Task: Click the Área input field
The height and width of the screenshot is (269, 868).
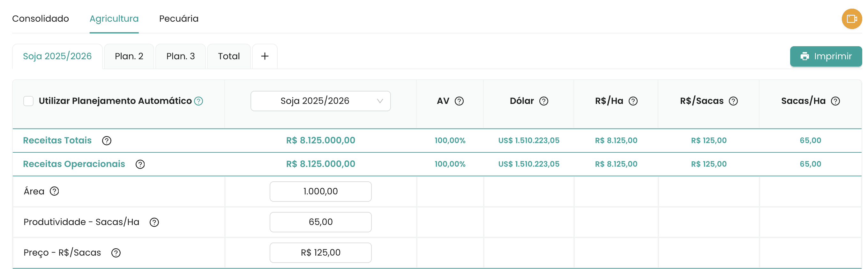Action: (x=320, y=192)
